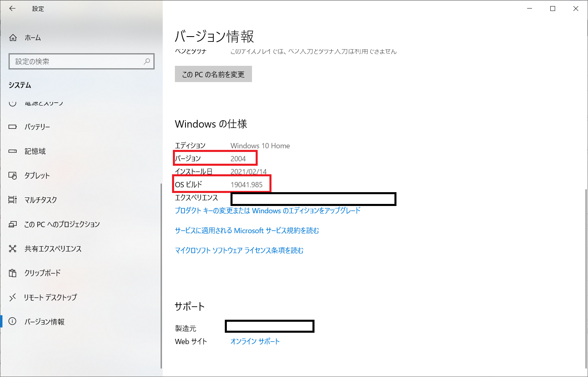Focus the 設定の検索 search field
Viewport: 588px width, 377px height.
(82, 61)
